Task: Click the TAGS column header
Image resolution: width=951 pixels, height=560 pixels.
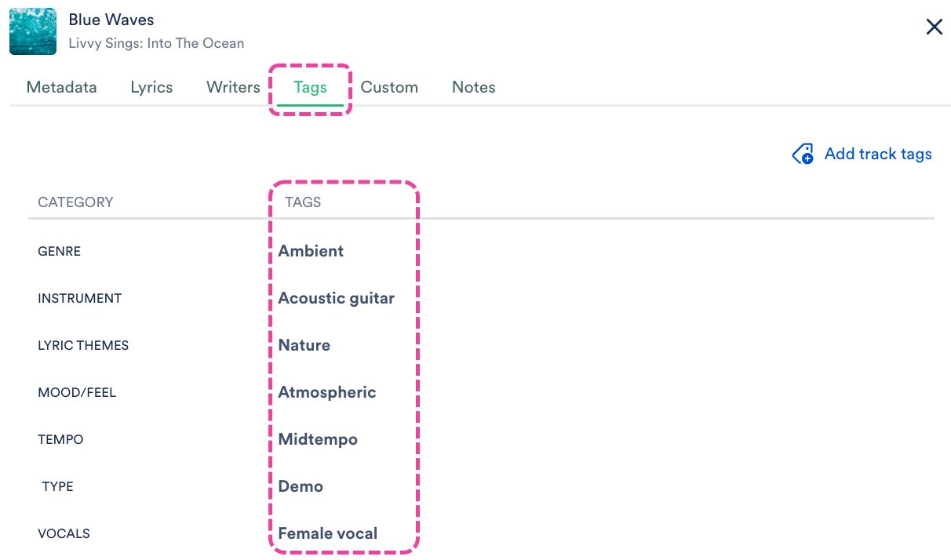Action: coord(303,202)
